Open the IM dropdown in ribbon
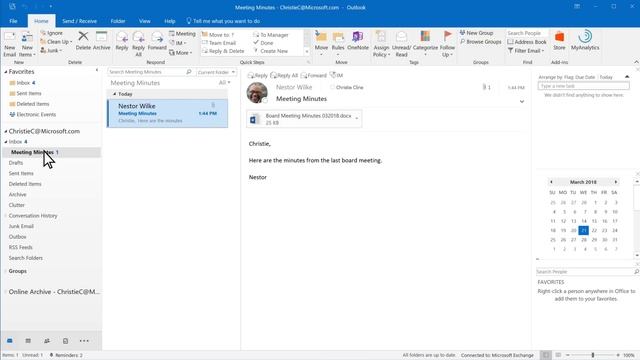 click(x=178, y=43)
